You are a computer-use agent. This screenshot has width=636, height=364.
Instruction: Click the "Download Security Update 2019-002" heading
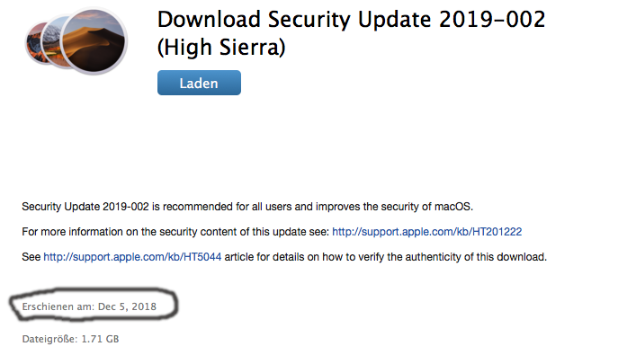click(351, 21)
